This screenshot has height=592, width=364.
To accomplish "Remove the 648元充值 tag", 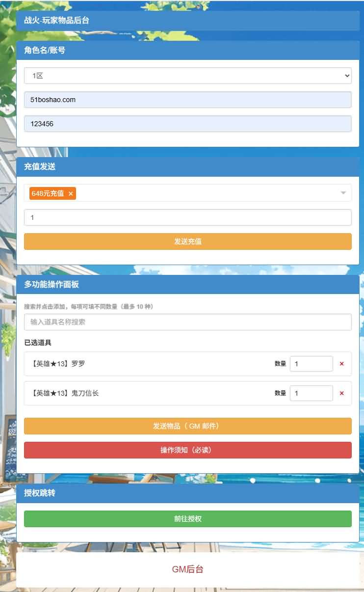I will click(71, 194).
